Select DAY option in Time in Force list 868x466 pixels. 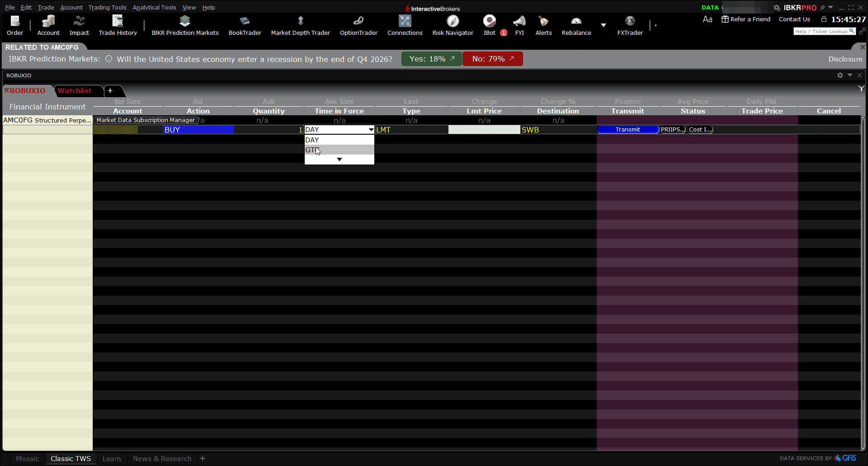(340, 140)
